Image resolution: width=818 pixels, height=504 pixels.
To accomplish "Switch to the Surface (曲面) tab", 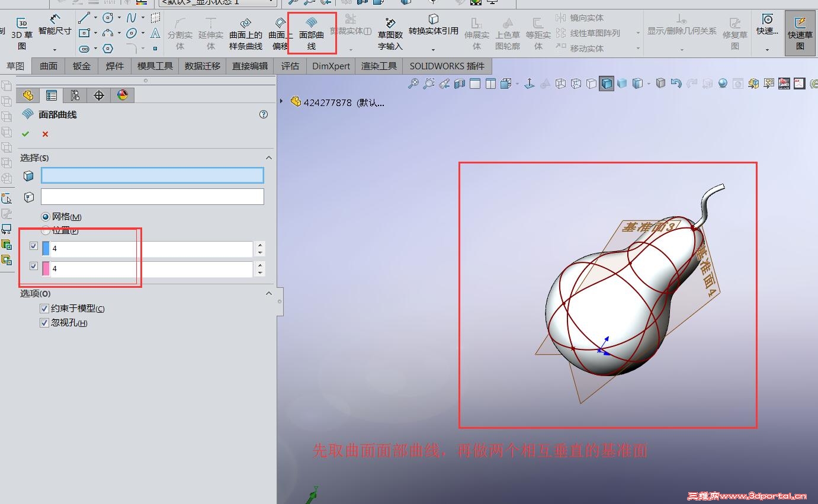I will point(49,66).
